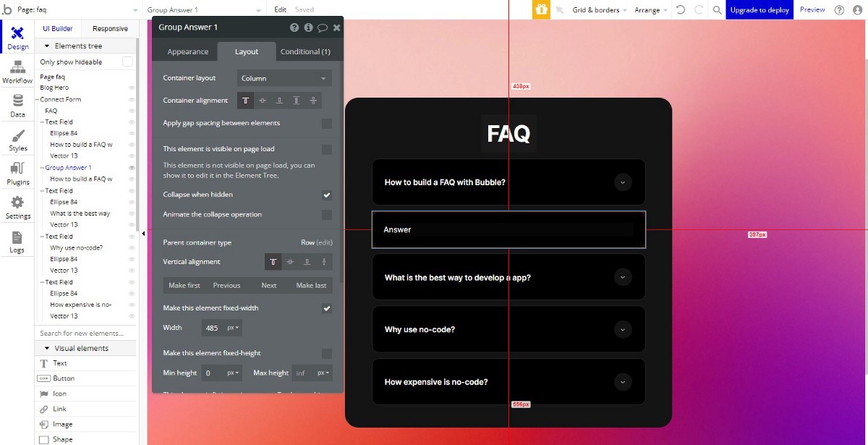Add a Button element from Visual elements
The height and width of the screenshot is (445, 868).
pyautogui.click(x=86, y=378)
